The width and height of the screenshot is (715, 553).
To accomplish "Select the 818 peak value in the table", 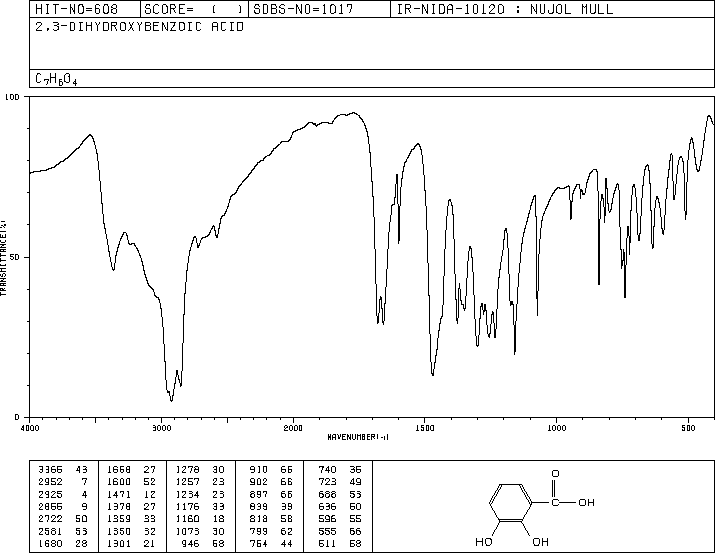I will (x=259, y=519).
